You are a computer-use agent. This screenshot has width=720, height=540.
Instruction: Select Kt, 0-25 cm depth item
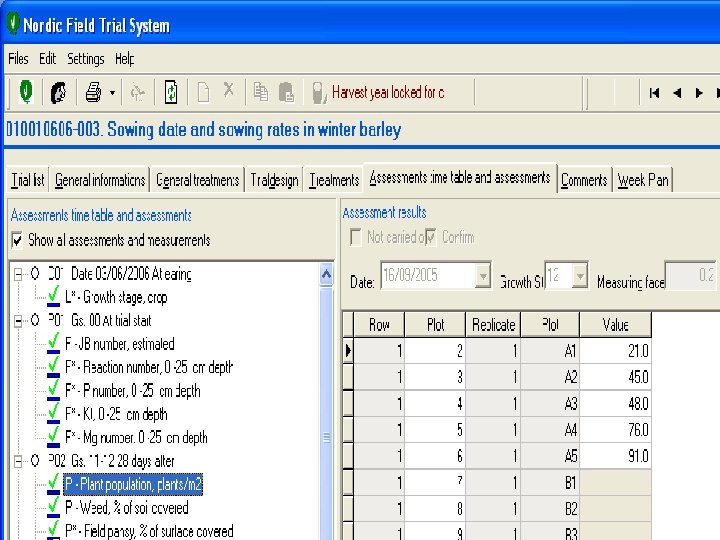(116, 414)
